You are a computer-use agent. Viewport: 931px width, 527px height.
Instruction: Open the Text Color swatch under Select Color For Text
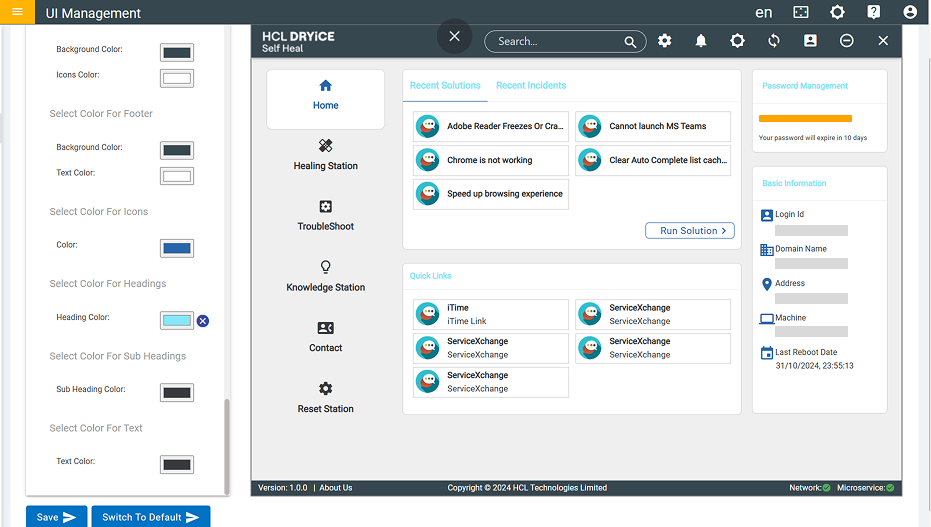click(177, 465)
